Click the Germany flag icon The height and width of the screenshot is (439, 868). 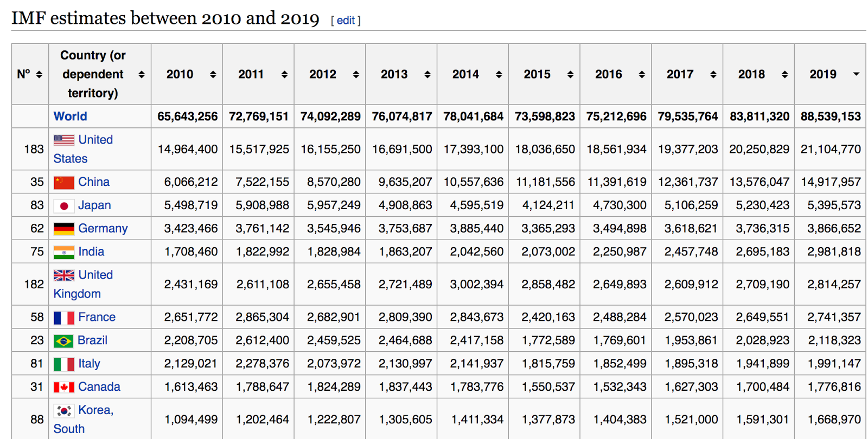[x=64, y=229]
